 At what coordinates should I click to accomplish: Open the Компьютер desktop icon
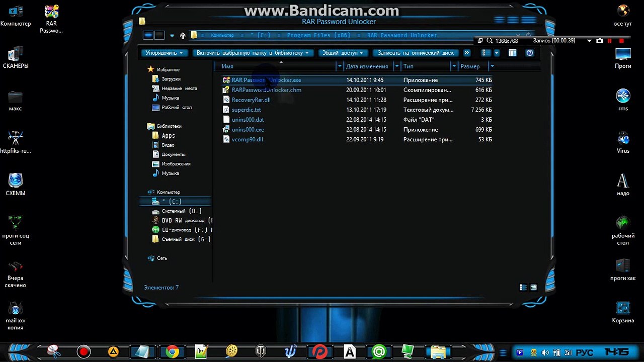[16, 16]
